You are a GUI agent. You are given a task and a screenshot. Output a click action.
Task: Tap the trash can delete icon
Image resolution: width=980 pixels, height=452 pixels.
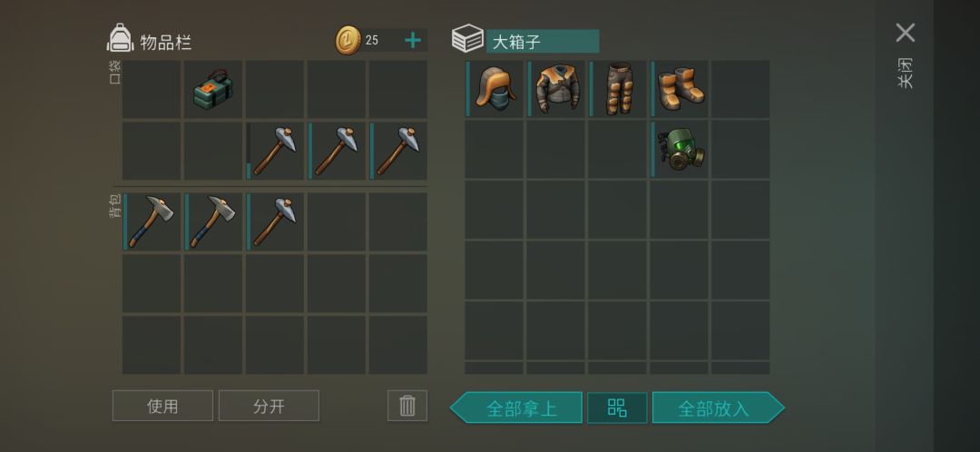pyautogui.click(x=407, y=406)
